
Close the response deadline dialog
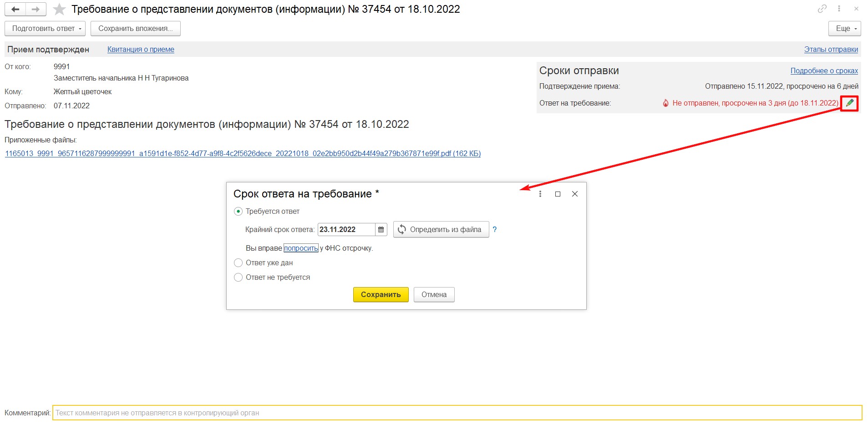tap(575, 194)
